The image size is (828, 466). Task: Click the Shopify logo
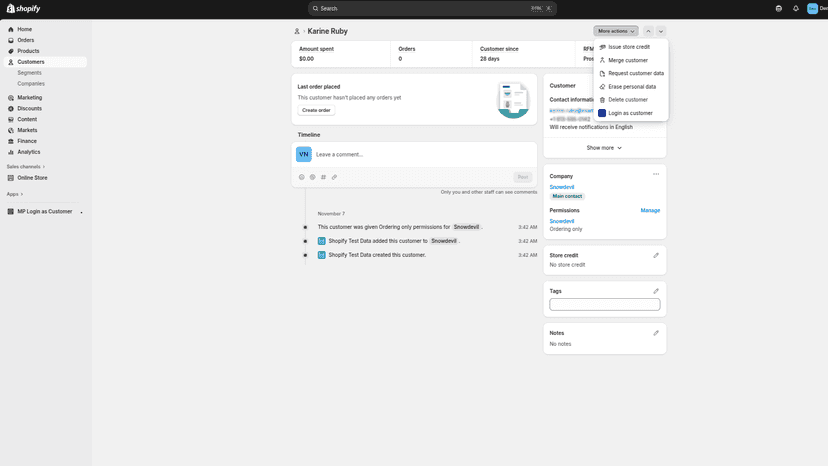(x=23, y=8)
